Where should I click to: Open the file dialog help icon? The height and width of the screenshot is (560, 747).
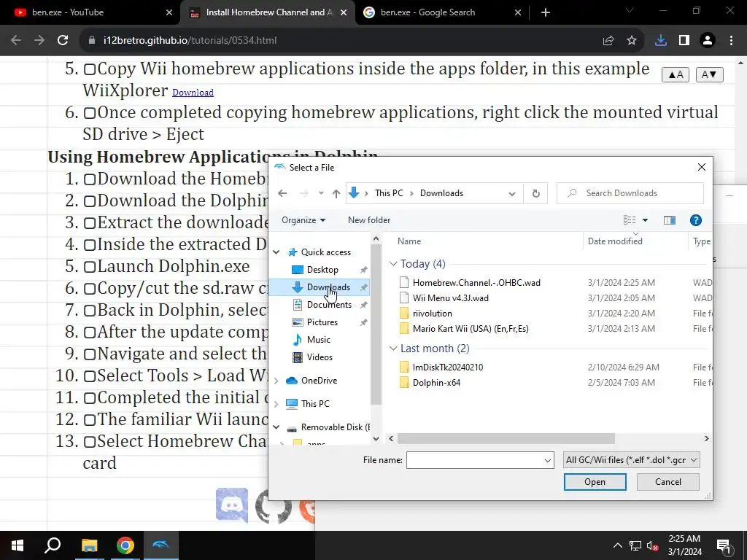click(695, 220)
